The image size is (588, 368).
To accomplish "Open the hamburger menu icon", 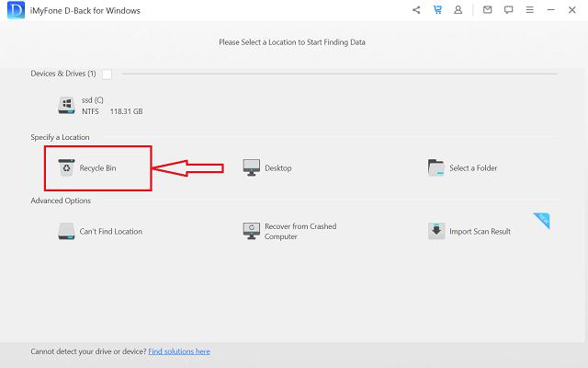I will [529, 10].
